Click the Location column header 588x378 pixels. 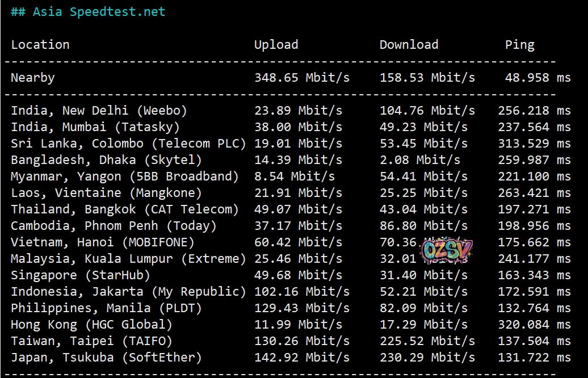[x=40, y=45]
